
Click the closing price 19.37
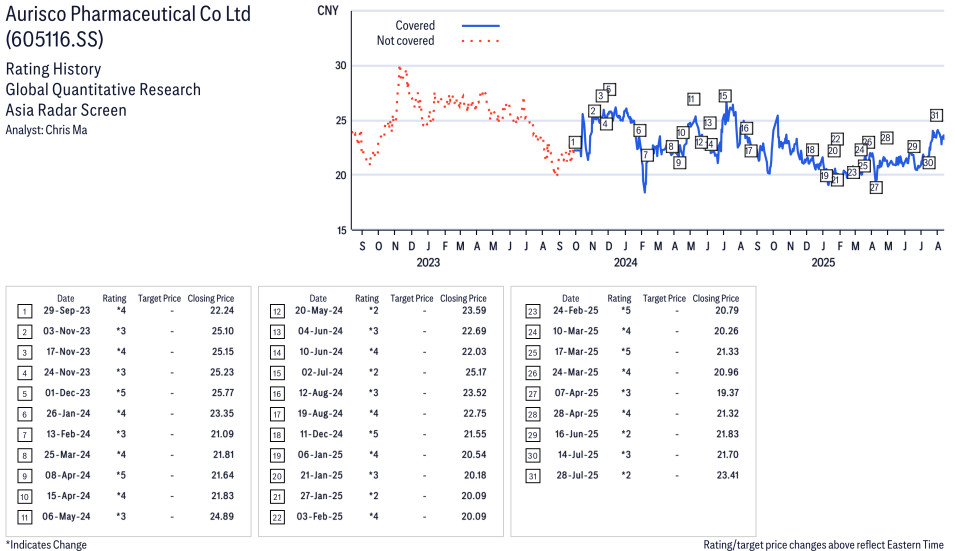click(728, 393)
